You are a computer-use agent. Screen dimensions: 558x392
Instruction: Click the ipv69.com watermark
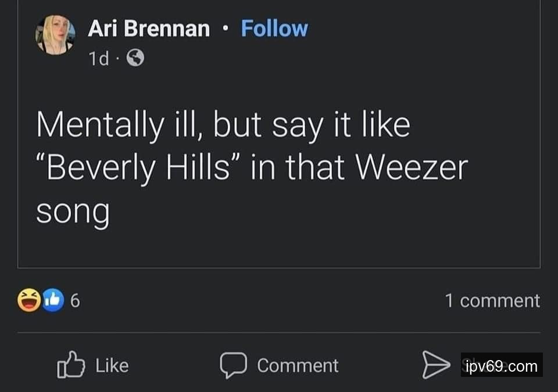502,366
